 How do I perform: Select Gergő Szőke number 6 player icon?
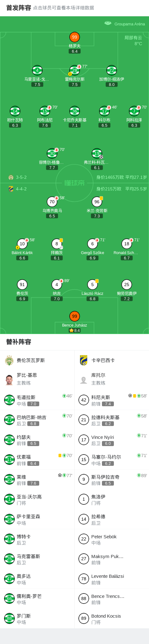[93, 244]
